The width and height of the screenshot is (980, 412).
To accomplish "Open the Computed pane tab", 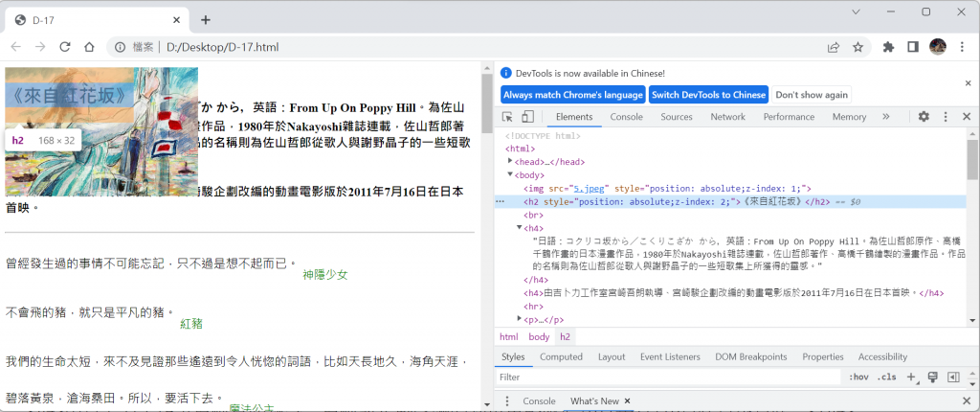I will [x=561, y=356].
